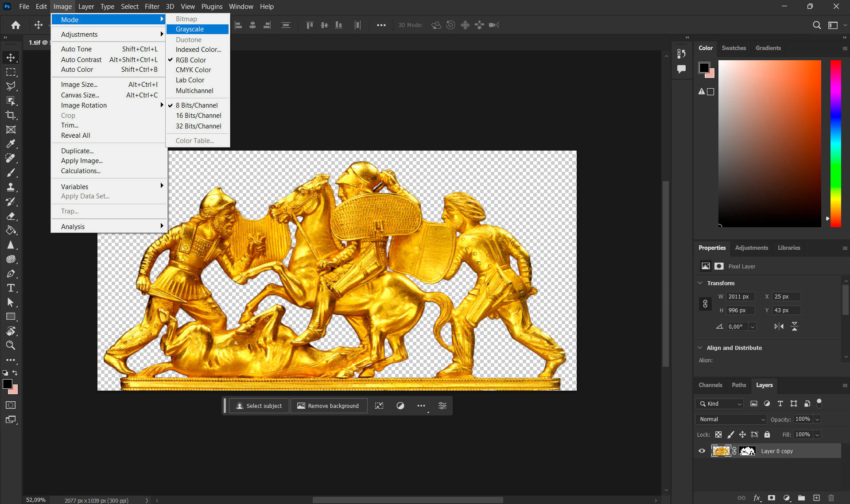The image size is (850, 504).
Task: Select the Polygonal Lasso tool
Action: (11, 86)
